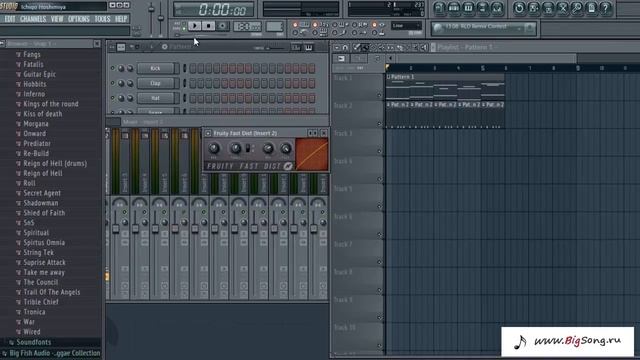Click the scissors audio editor icon
The width and height of the screenshot is (640, 360).
pyautogui.click(x=562, y=8)
